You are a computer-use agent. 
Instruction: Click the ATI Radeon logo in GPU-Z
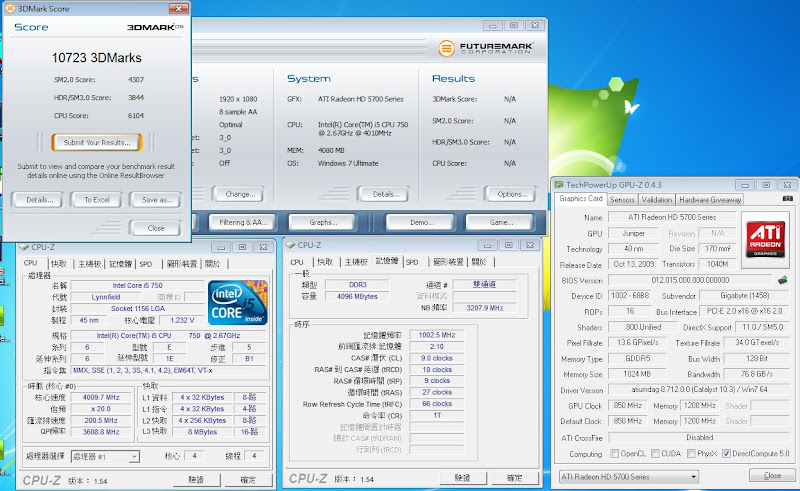click(x=765, y=240)
